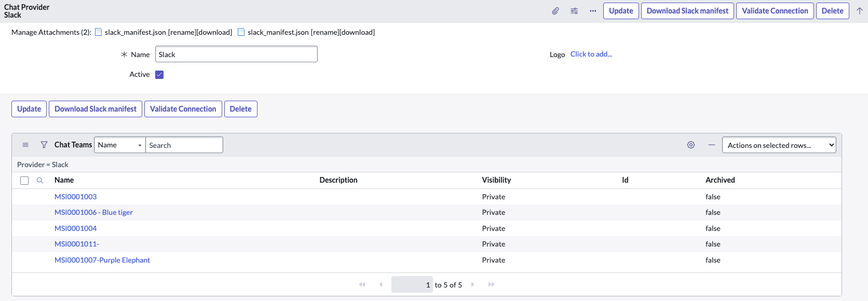Click header Validate Connection button
The image size is (868, 301).
(x=775, y=11)
